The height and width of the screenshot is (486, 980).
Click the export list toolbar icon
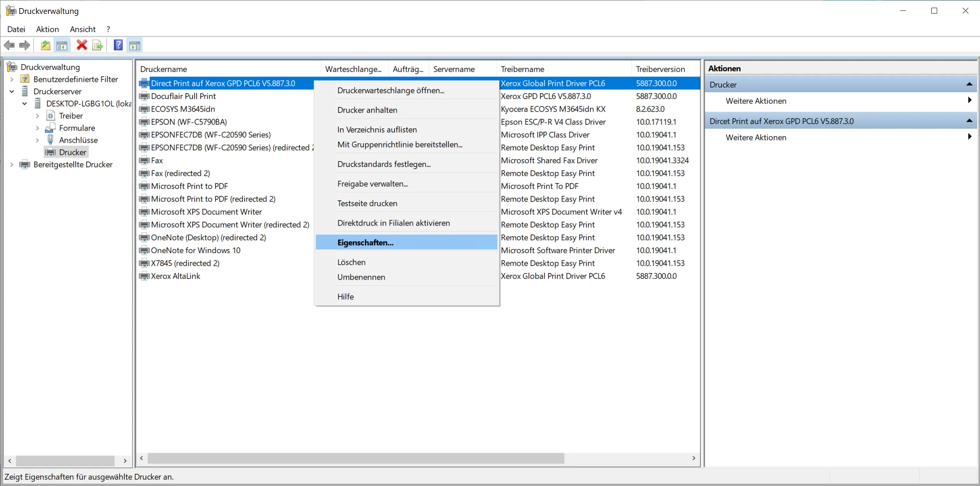pyautogui.click(x=98, y=46)
